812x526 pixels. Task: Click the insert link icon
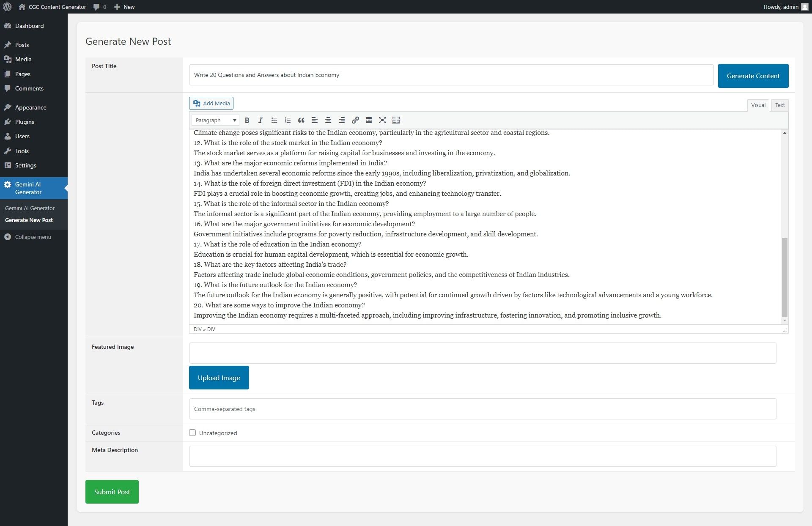(355, 121)
